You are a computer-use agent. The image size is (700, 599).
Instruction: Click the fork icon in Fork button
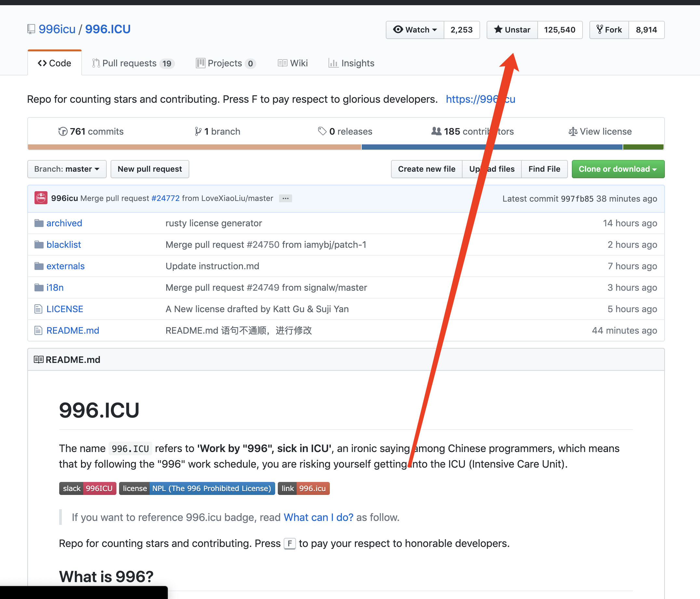coord(600,29)
